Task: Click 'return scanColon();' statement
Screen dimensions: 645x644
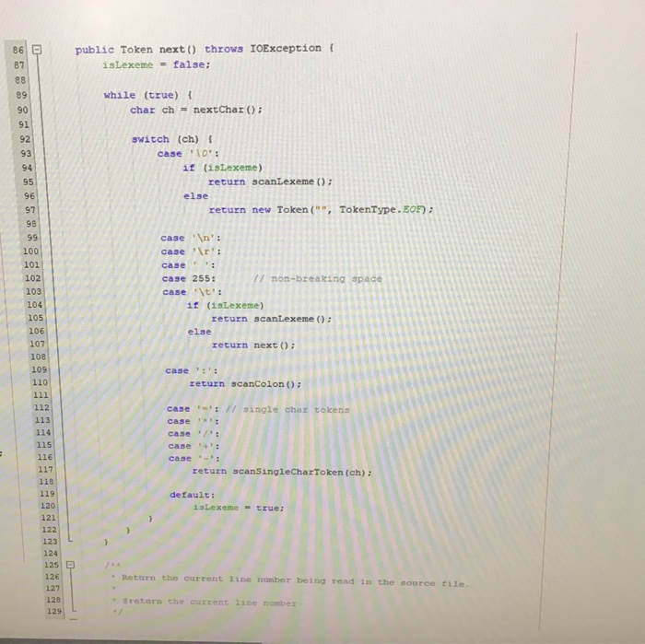Action: tap(245, 383)
